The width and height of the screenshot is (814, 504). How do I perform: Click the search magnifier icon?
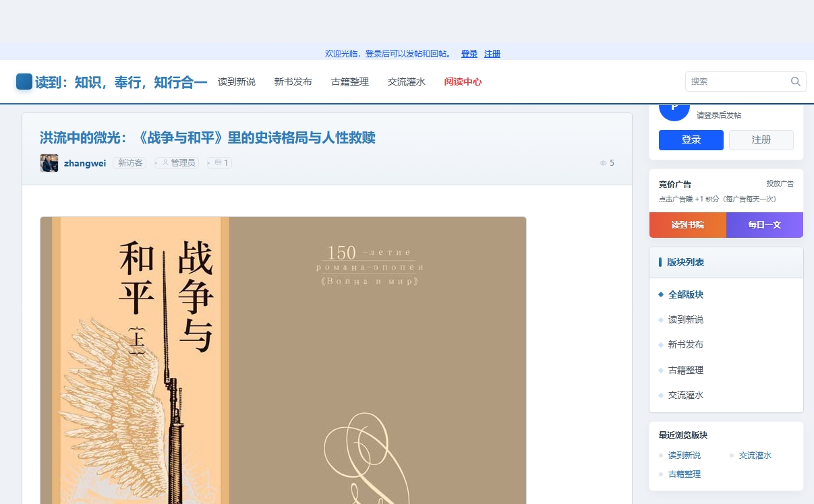(x=796, y=82)
